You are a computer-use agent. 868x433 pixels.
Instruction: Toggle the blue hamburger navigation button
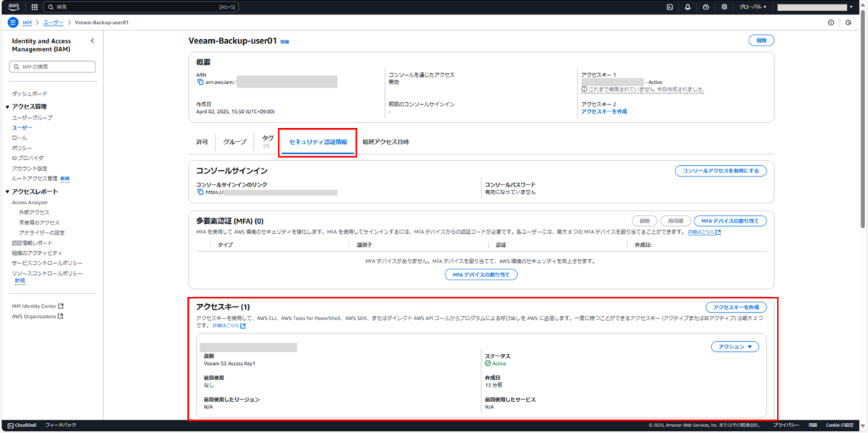(x=12, y=22)
